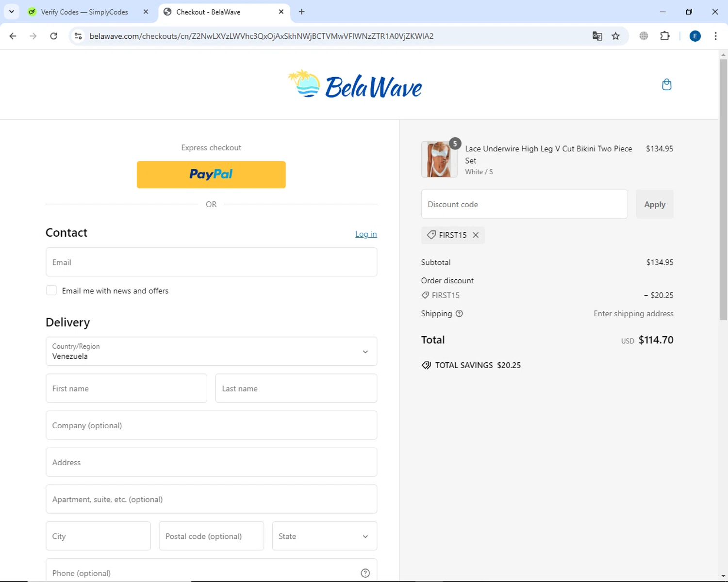The image size is (728, 582).
Task: Click the vertical scrollbar thumb
Action: tap(723, 189)
